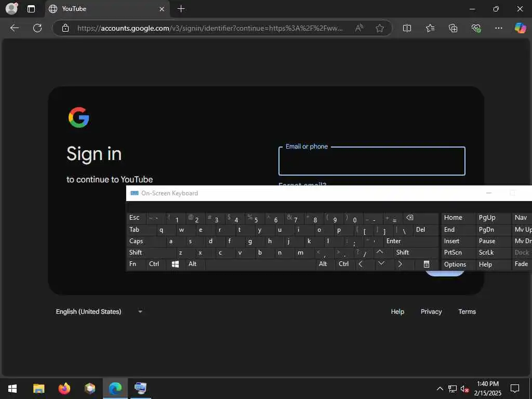
Task: Click the Backspace key icon
Action: point(420,218)
